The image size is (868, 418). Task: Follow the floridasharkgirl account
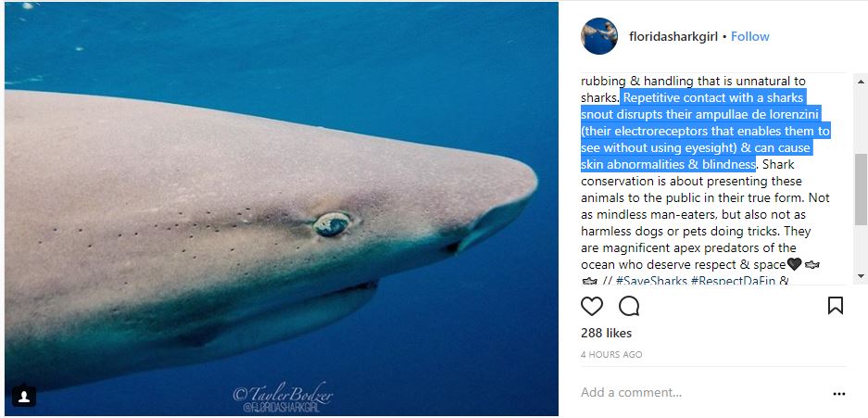tap(750, 36)
